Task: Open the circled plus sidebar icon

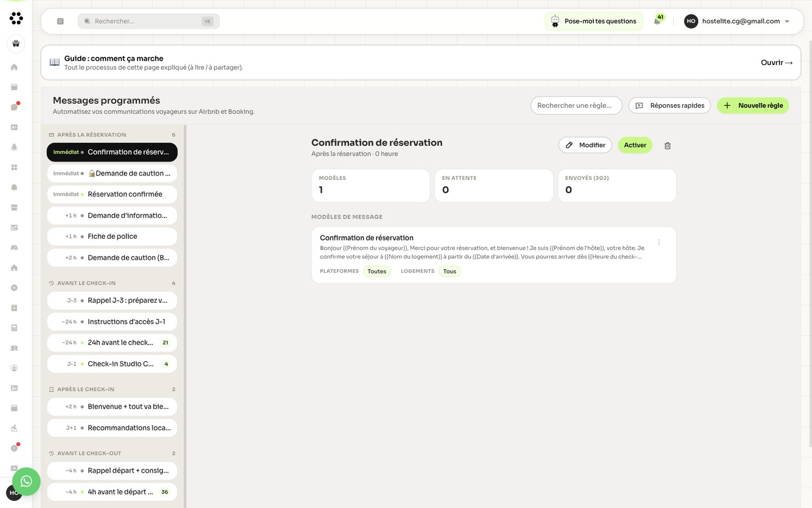Action: 15,288
